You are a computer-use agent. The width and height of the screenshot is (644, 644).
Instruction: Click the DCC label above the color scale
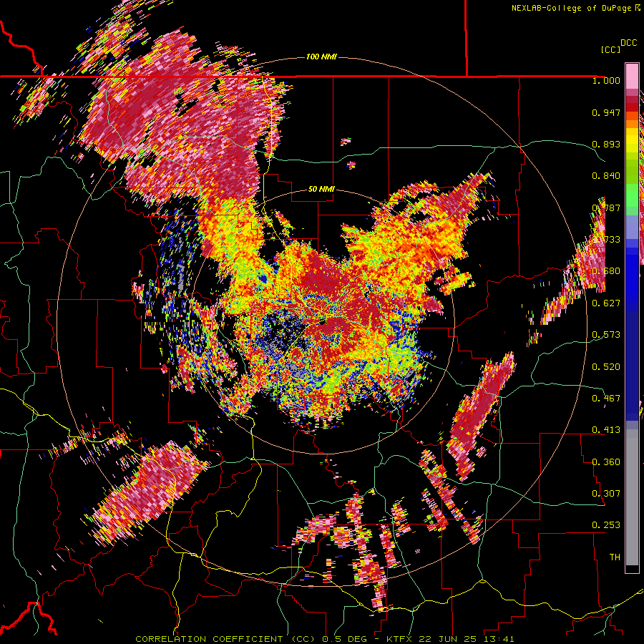[x=628, y=43]
